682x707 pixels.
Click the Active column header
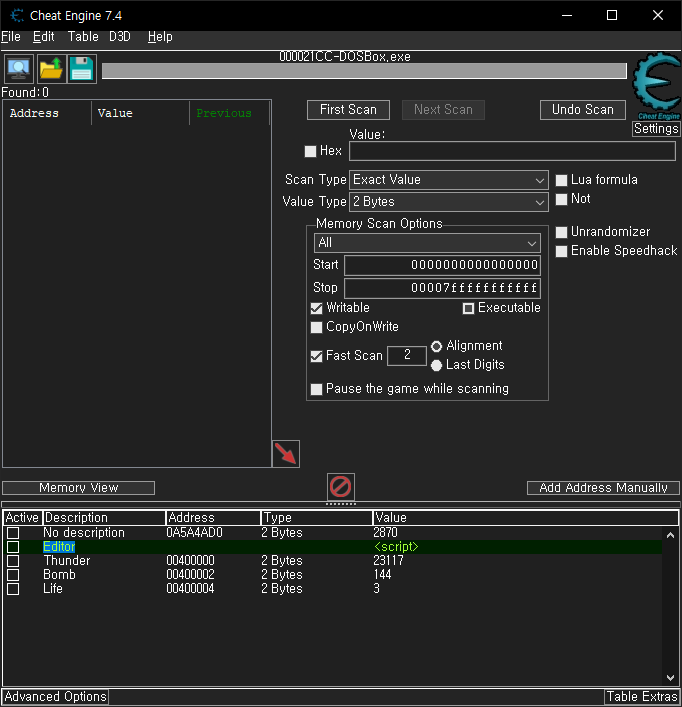(23, 518)
